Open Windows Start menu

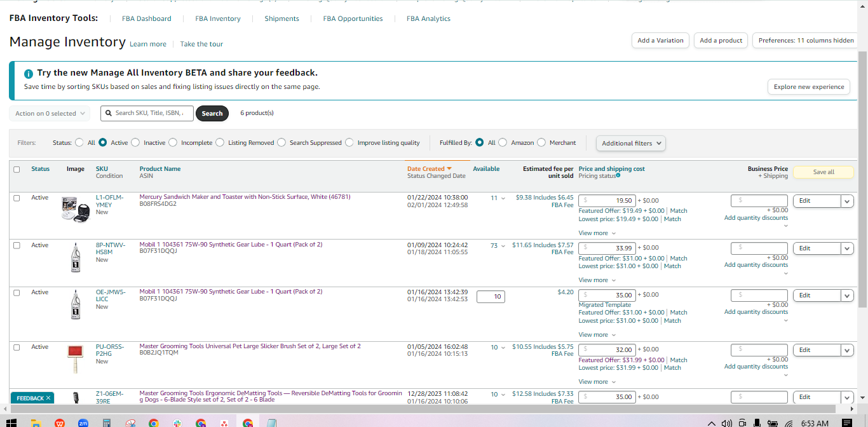[11, 423]
